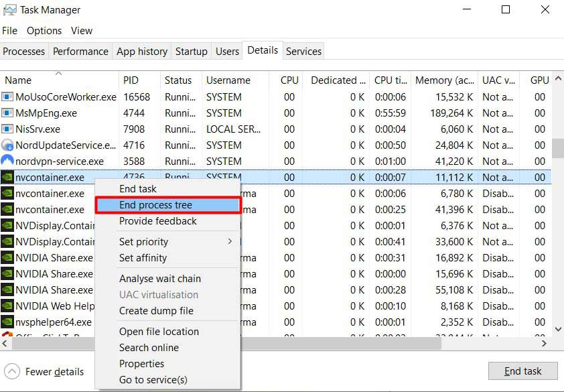The width and height of the screenshot is (564, 392).
Task: Sort by the Memory column header
Action: point(442,80)
